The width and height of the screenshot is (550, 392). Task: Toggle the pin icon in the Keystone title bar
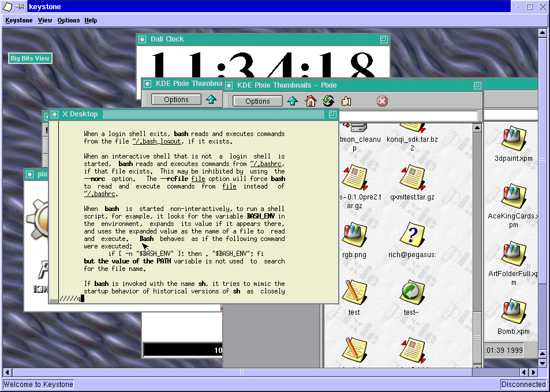pos(20,7)
